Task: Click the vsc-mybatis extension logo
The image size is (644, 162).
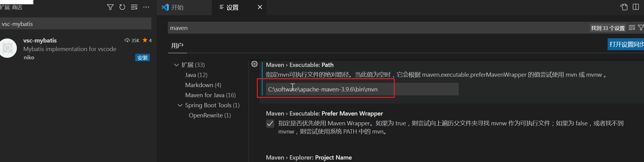Action: (7, 48)
